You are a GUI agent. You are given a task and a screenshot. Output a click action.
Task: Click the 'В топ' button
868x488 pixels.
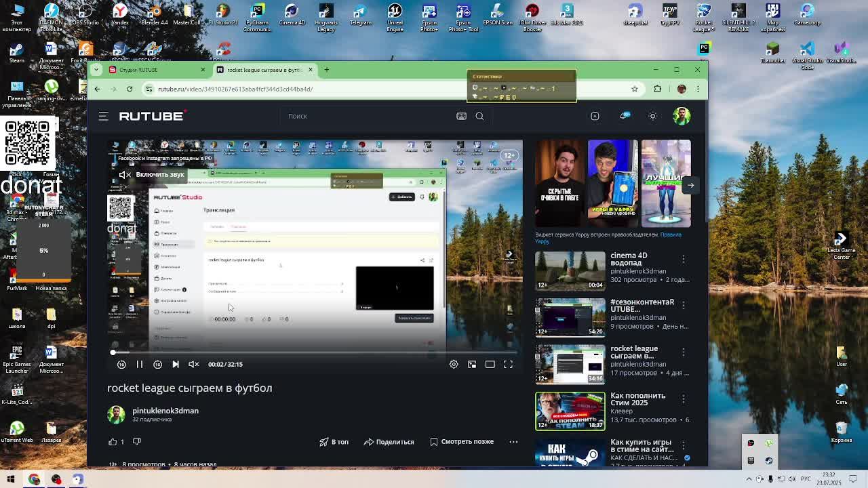coord(334,442)
